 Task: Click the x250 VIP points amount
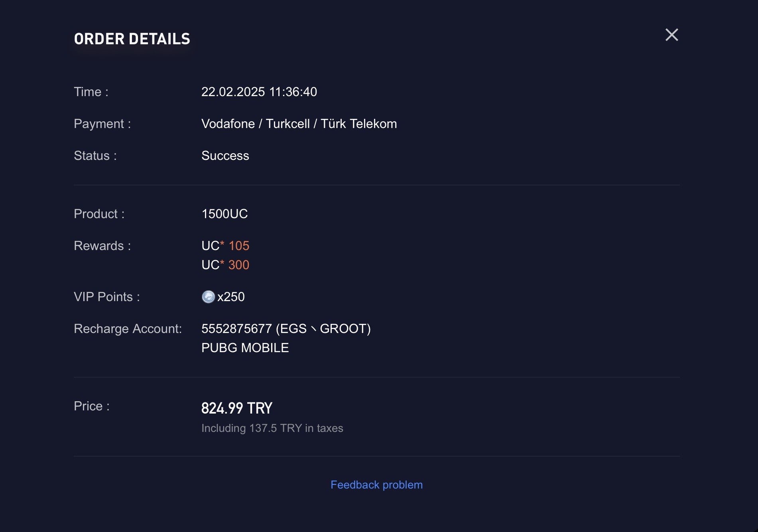pos(231,297)
